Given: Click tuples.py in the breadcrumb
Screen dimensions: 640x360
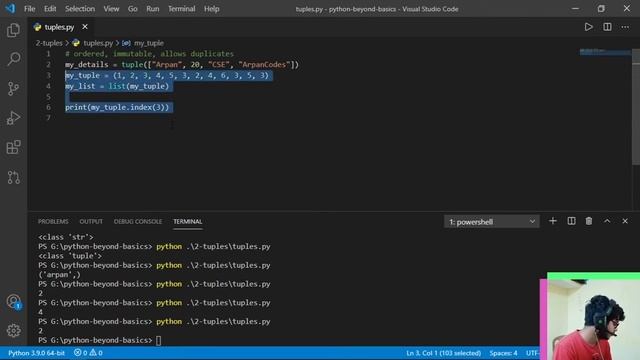Looking at the screenshot, I should click(x=98, y=43).
